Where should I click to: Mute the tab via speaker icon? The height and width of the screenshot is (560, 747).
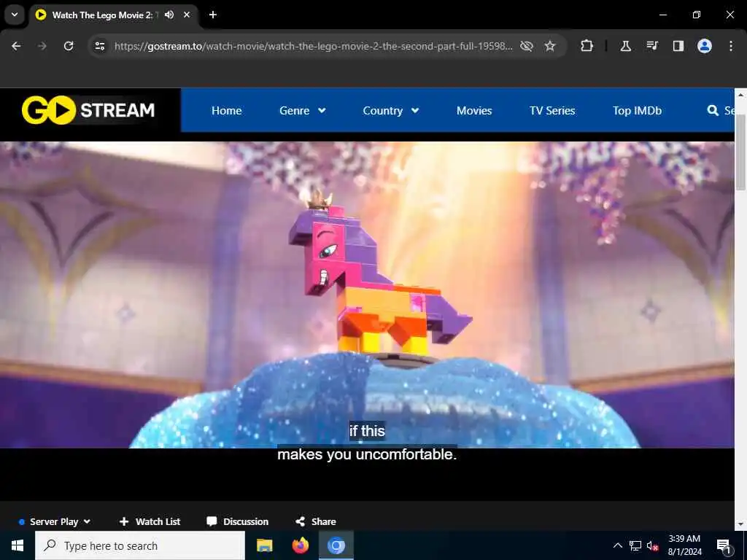pyautogui.click(x=169, y=15)
